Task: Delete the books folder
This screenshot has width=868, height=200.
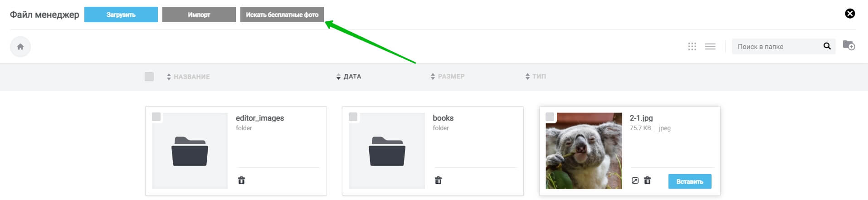Action: 438,180
